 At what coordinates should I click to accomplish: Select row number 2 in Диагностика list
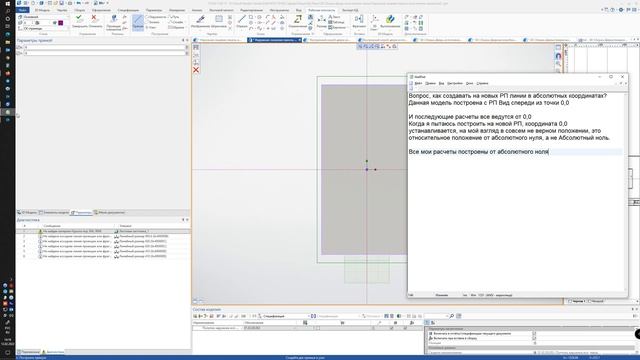pos(103,236)
